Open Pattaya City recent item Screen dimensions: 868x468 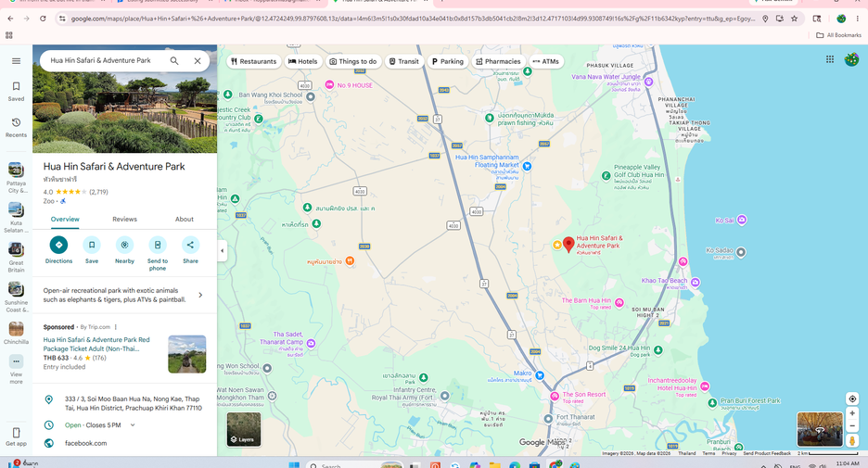pyautogui.click(x=16, y=178)
